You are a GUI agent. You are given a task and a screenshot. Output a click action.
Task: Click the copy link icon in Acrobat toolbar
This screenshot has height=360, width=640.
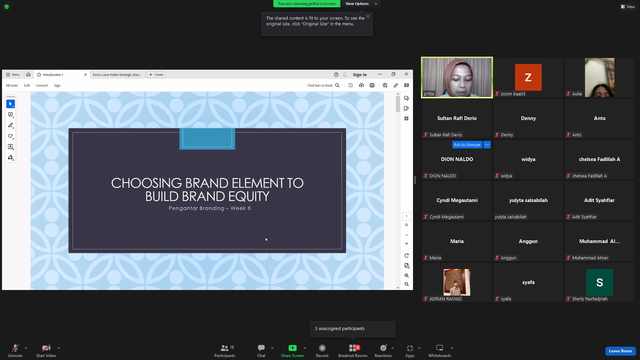396,85
